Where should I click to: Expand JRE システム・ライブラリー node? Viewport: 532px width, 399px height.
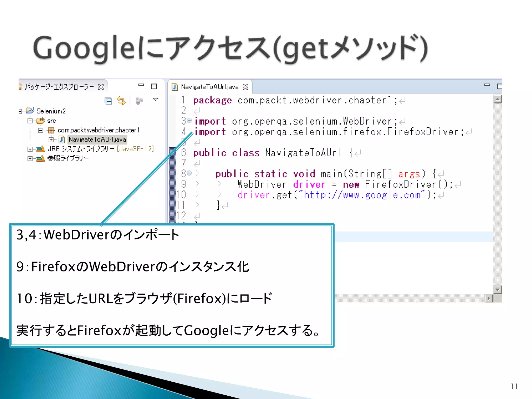(x=30, y=149)
